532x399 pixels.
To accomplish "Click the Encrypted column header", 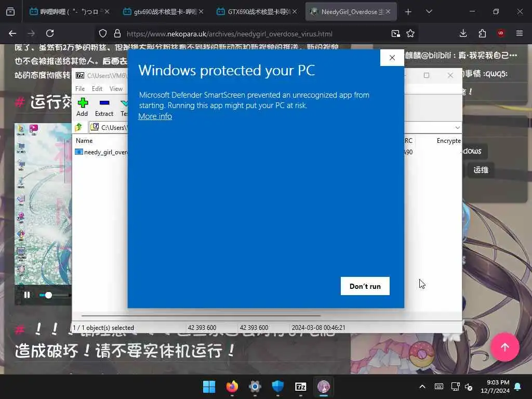I will [x=448, y=140].
